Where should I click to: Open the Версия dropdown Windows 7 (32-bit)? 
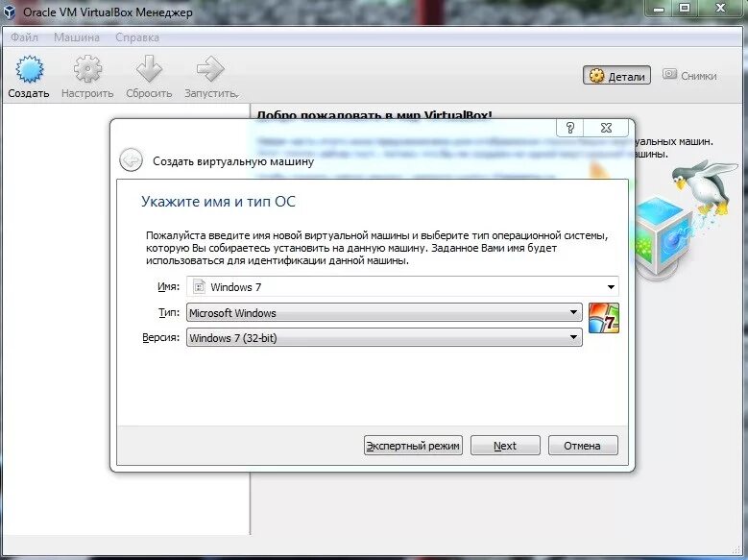coord(384,337)
